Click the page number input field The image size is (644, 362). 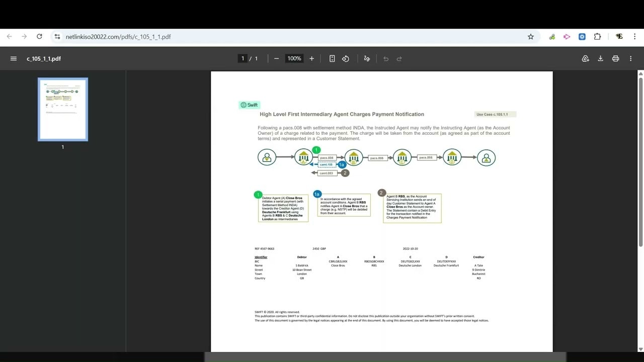coord(243,58)
